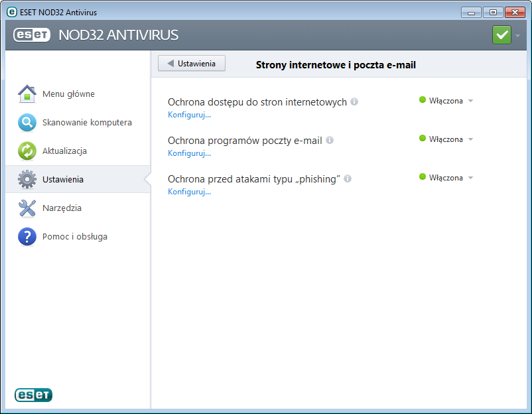Screen dimensions: 532x414
Task: Open the Narzędzia section
Action: pyautogui.click(x=78, y=208)
